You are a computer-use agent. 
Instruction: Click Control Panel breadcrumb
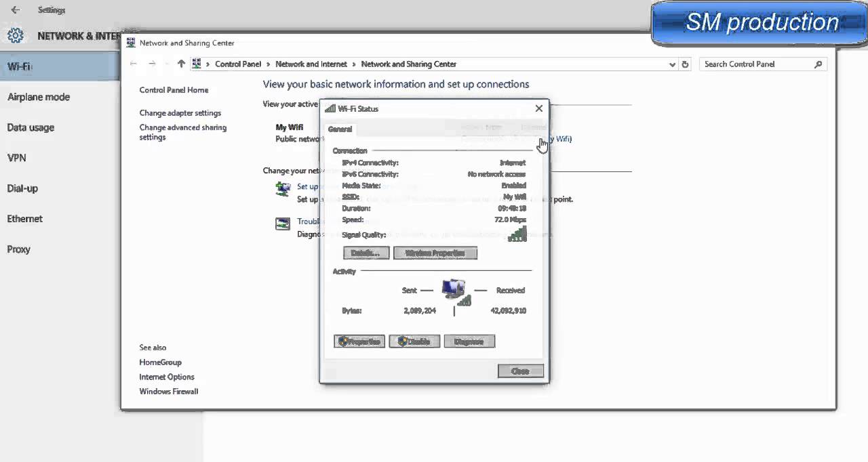click(x=238, y=64)
